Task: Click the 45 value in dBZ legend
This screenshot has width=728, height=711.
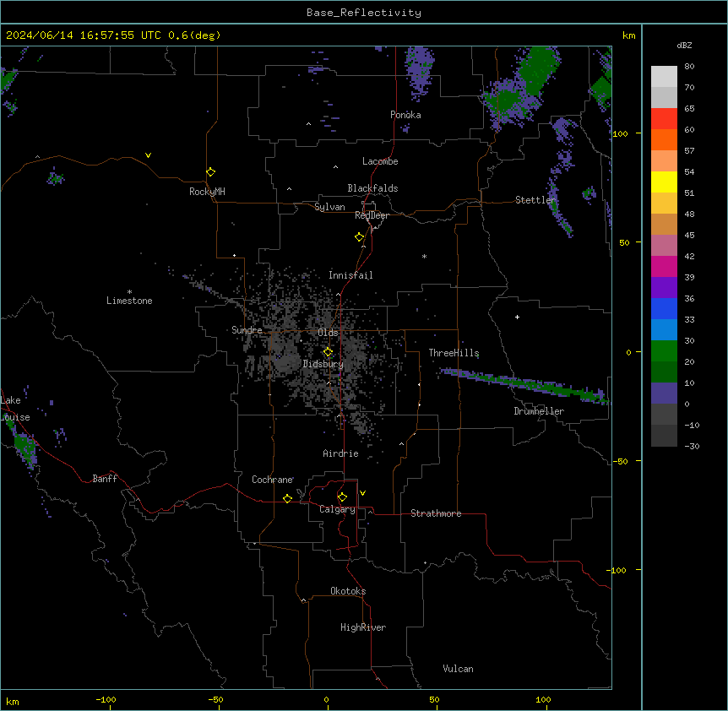Action: (689, 236)
